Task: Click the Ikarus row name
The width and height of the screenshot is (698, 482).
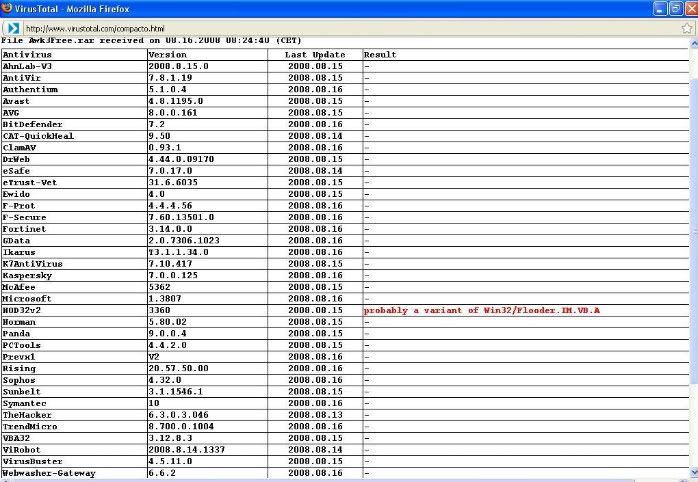Action: pos(19,252)
